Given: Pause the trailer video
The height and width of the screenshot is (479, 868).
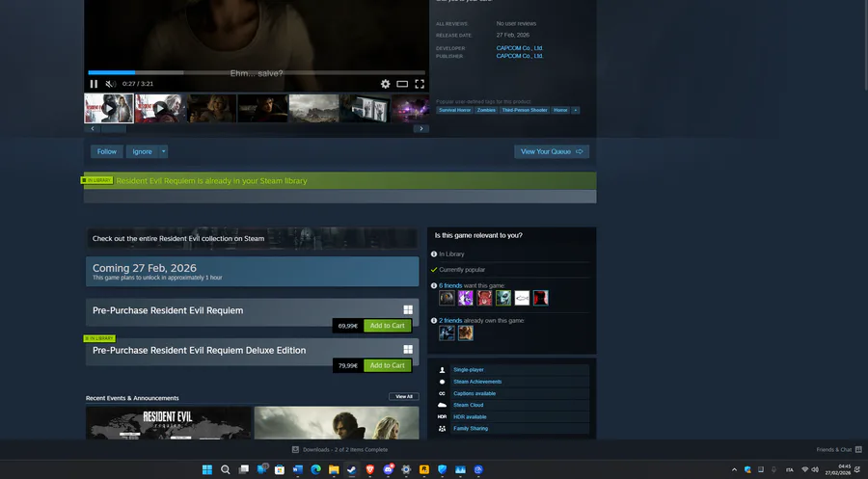Looking at the screenshot, I should tap(94, 84).
